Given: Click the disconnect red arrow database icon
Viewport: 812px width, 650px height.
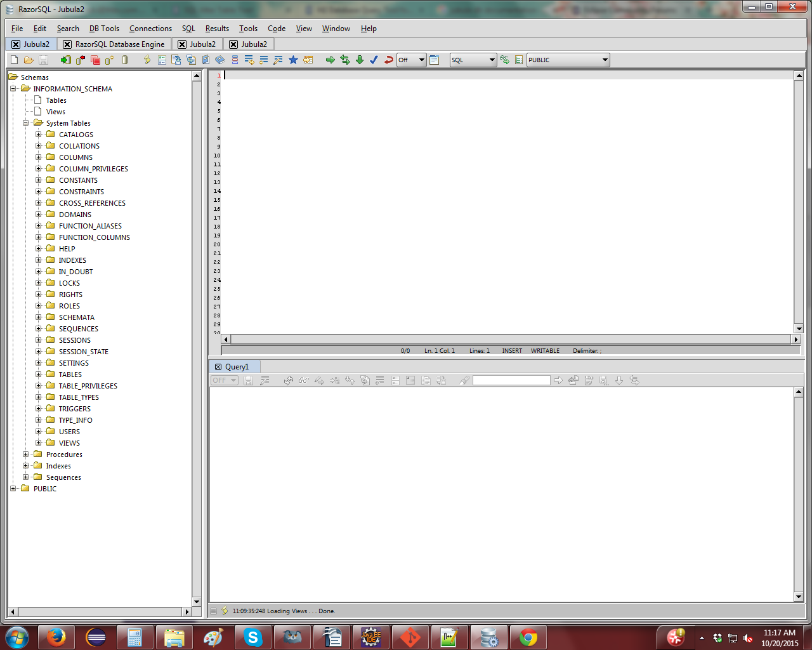Looking at the screenshot, I should coord(81,60).
